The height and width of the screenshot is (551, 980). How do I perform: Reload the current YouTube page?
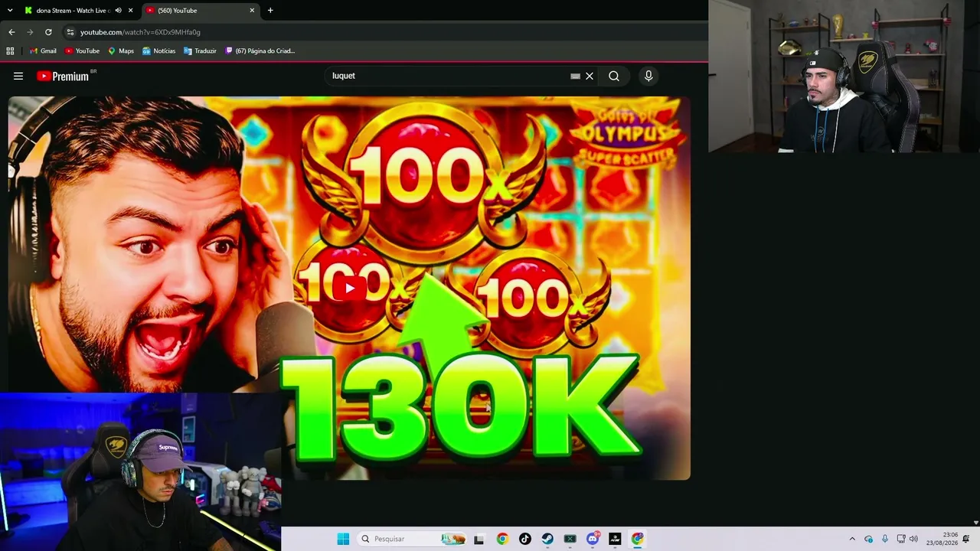(x=48, y=32)
